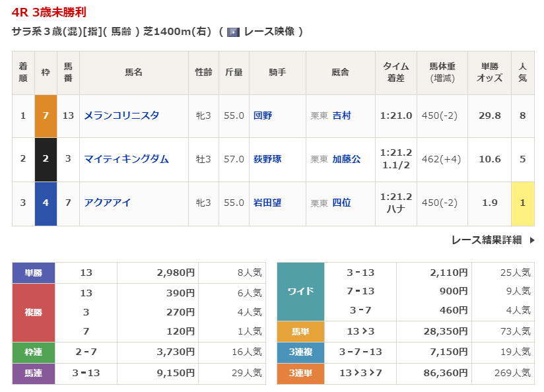The width and height of the screenshot is (544, 392).
Task: Click the horse name アクアアイ
Action: point(107,203)
